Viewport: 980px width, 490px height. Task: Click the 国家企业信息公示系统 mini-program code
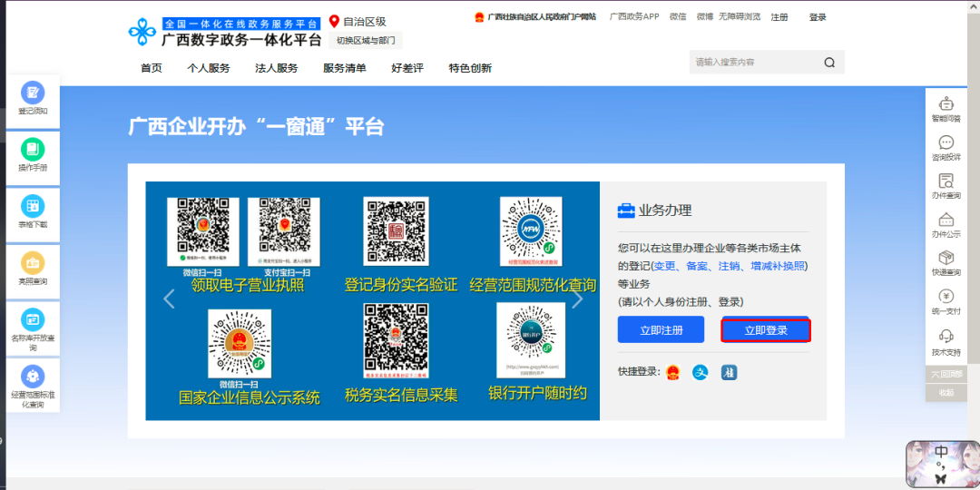tap(240, 343)
